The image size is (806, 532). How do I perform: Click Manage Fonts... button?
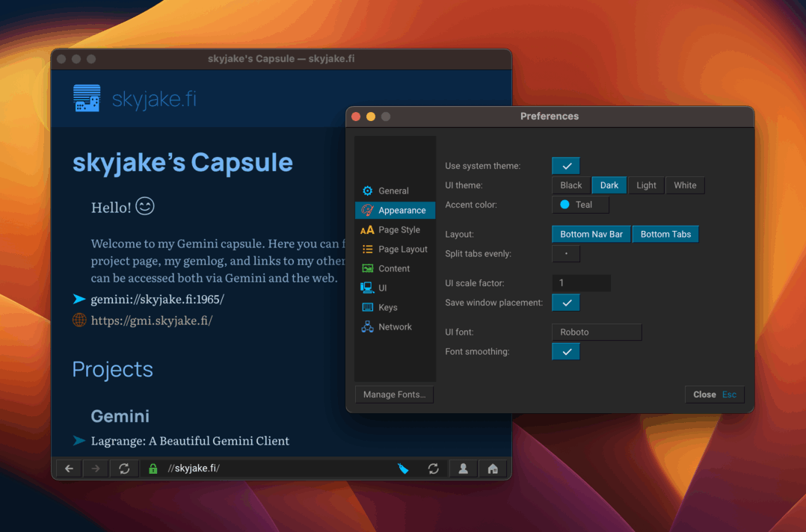[x=394, y=395]
